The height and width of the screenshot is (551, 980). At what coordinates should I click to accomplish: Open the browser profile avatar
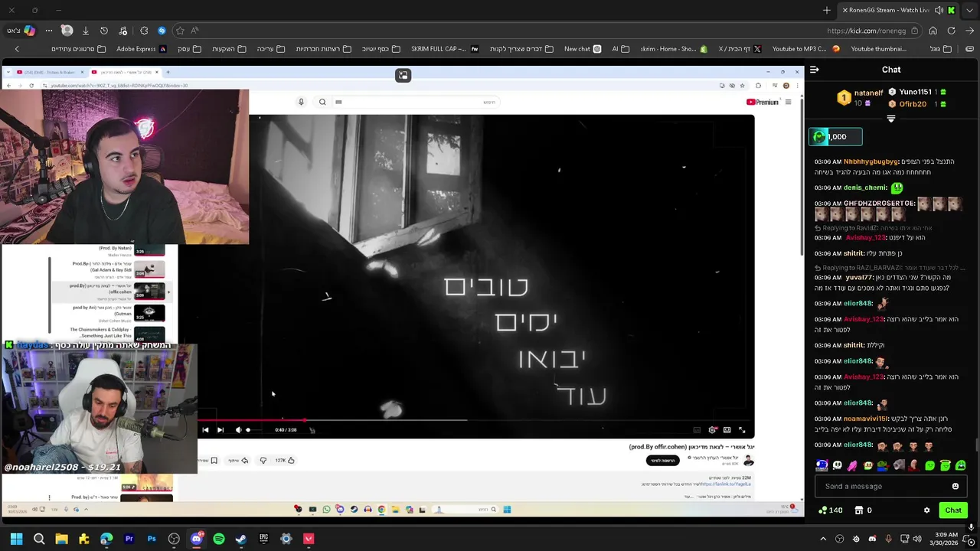67,31
